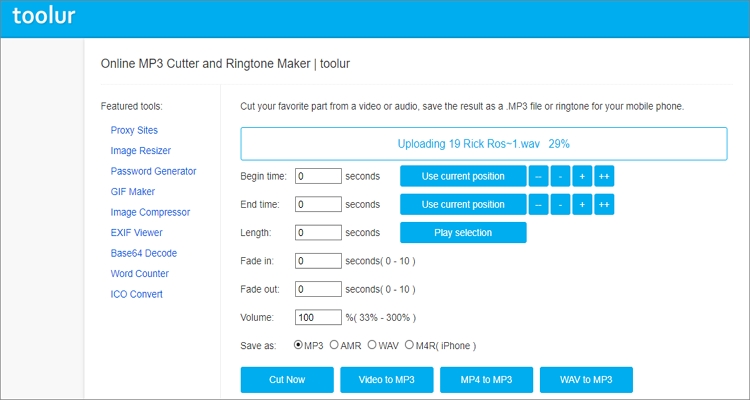Focus the Length input field

click(x=318, y=233)
